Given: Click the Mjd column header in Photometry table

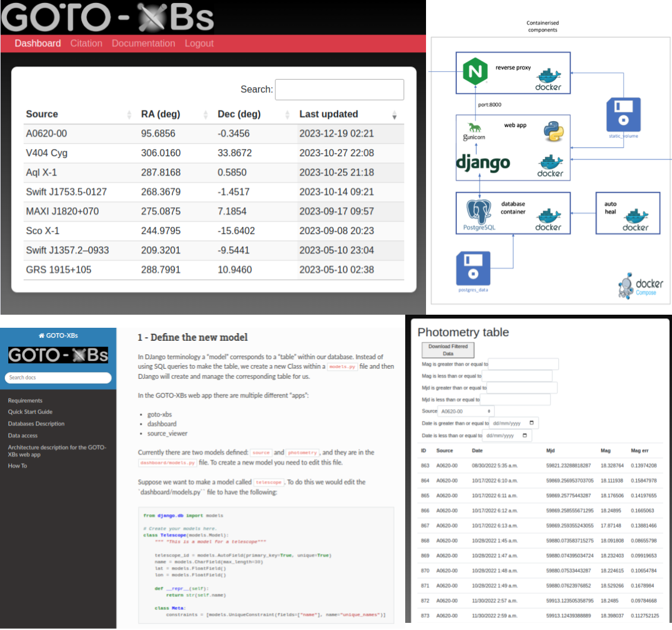Looking at the screenshot, I should 550,451.
